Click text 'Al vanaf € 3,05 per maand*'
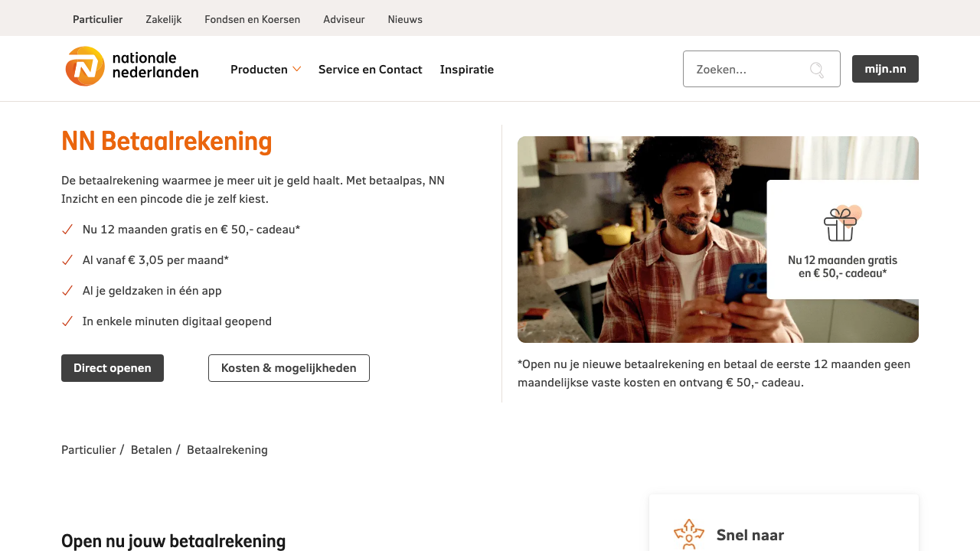 click(155, 260)
